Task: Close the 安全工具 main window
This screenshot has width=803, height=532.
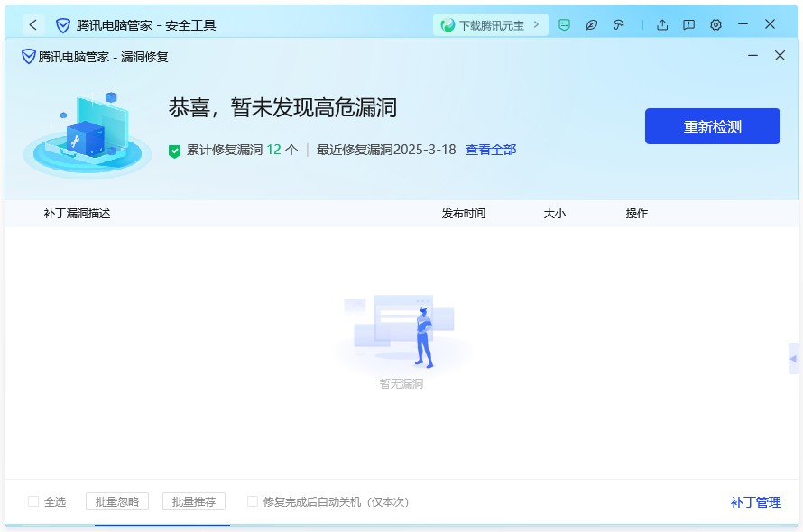Action: [x=770, y=24]
